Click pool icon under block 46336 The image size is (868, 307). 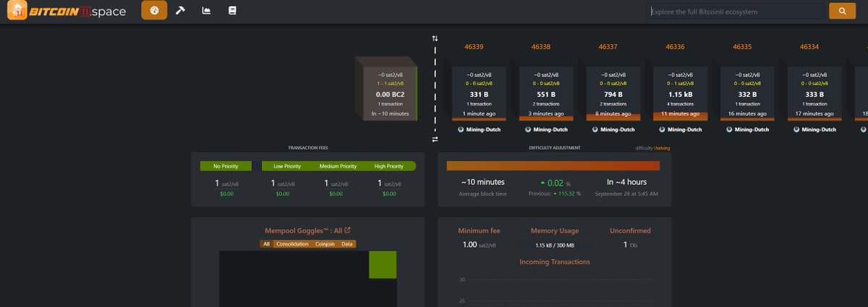coord(662,129)
